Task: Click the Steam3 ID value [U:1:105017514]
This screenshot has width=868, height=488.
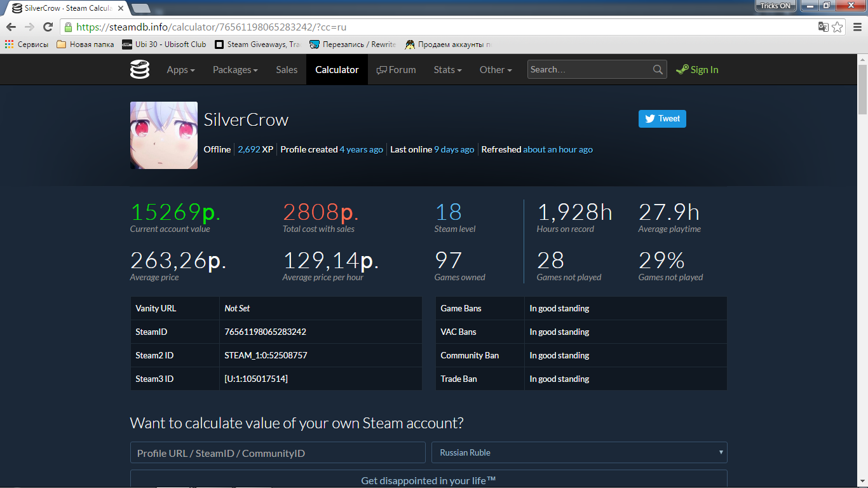Action: coord(256,379)
